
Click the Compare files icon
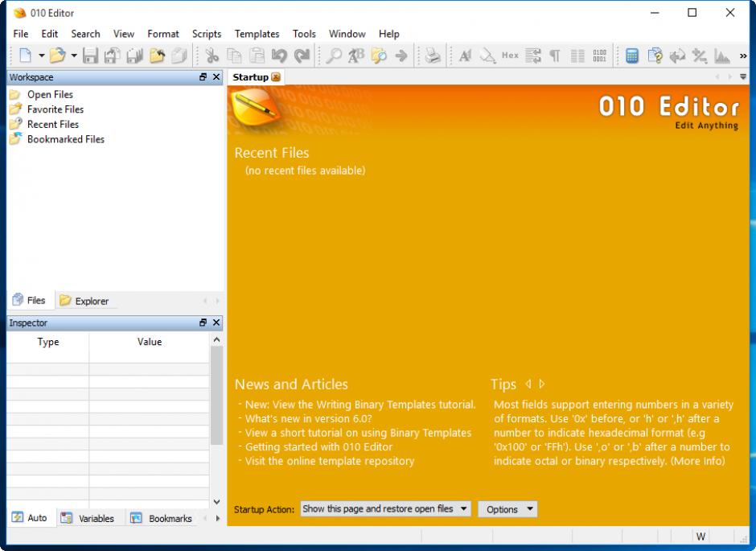click(x=655, y=56)
